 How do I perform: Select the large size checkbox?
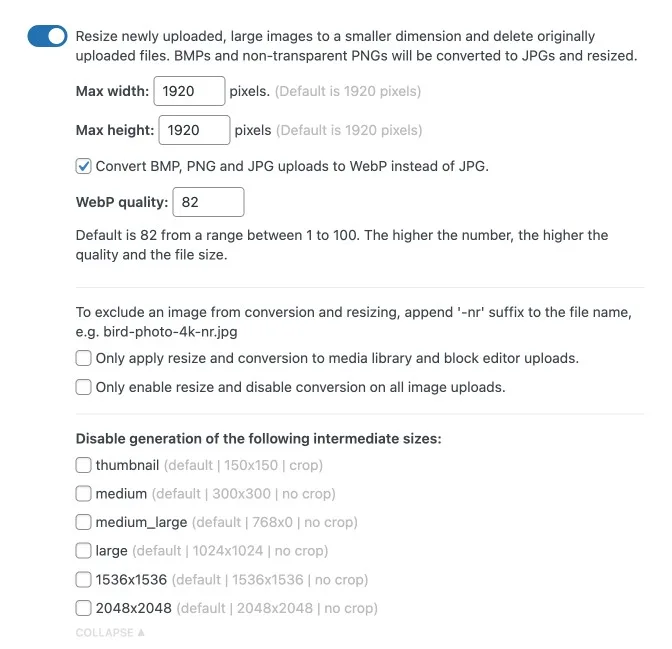[84, 551]
